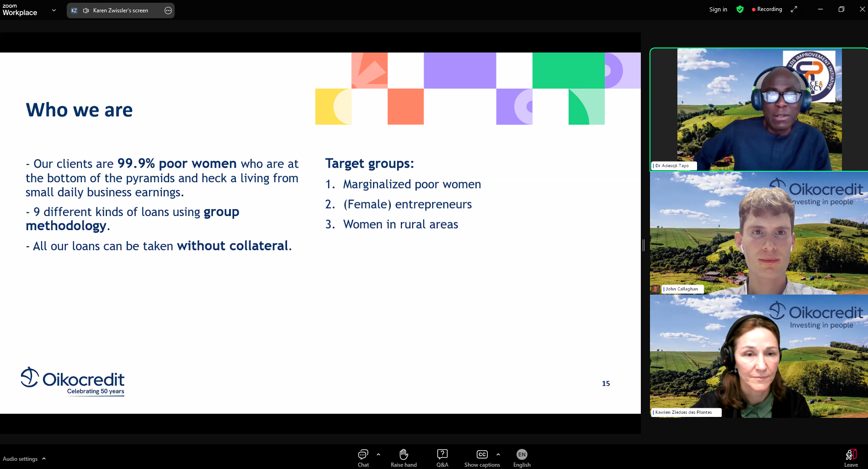Click the Dr Adesoji Tayo name label
The image size is (868, 469).
tap(674, 166)
